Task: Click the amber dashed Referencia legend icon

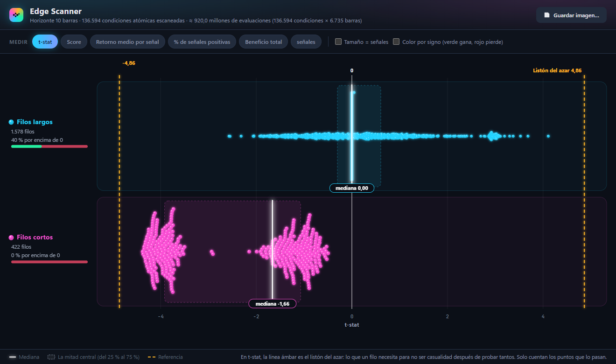Action: click(151, 357)
